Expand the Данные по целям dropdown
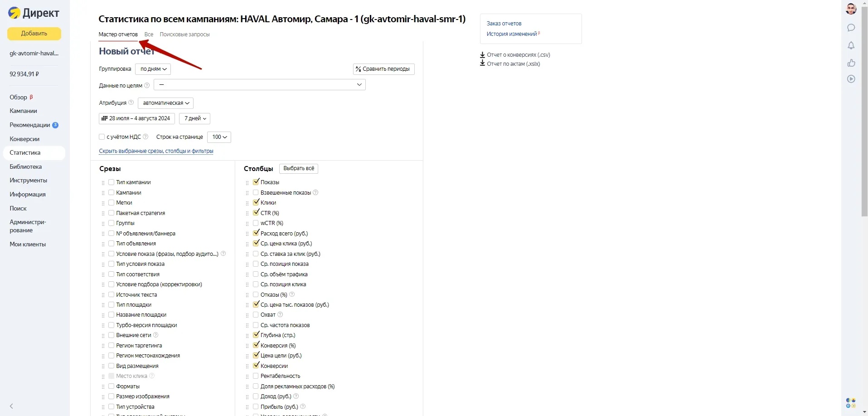The height and width of the screenshot is (416, 868). (x=259, y=85)
